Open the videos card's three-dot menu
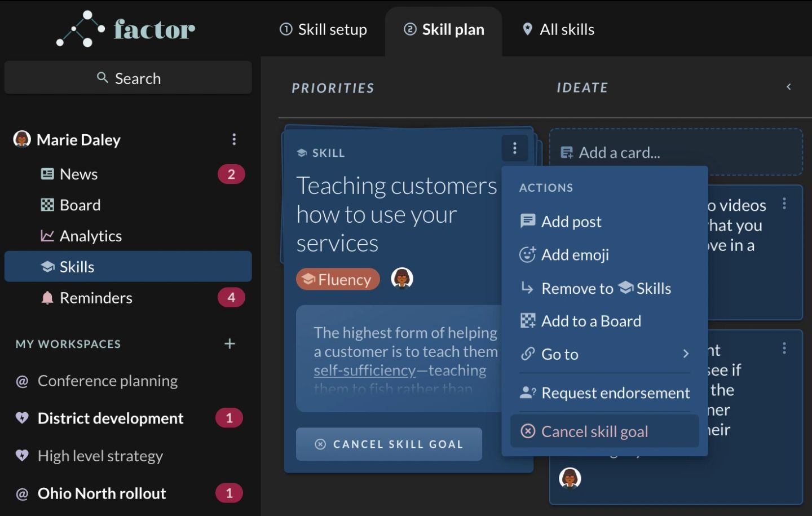812x516 pixels. coord(784,204)
